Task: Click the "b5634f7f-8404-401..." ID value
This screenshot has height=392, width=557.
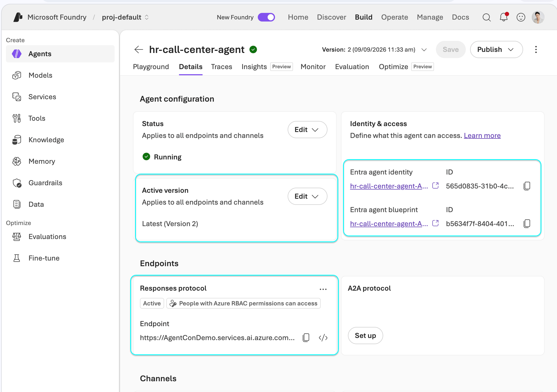Action: pos(480,224)
